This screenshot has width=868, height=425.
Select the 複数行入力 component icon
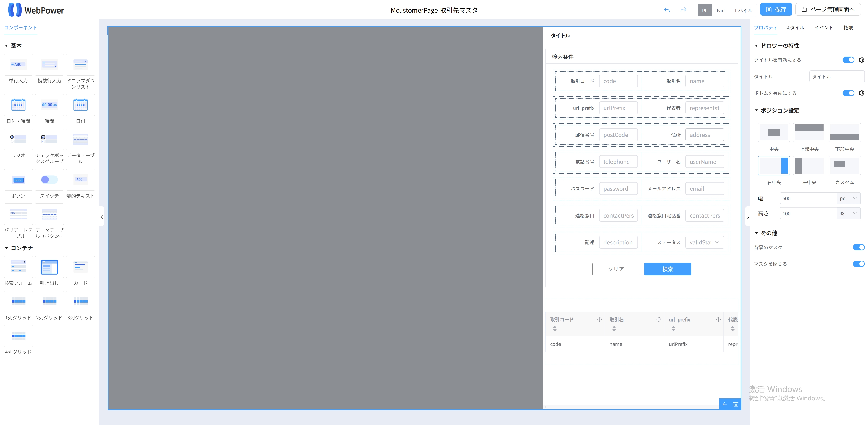coord(49,65)
